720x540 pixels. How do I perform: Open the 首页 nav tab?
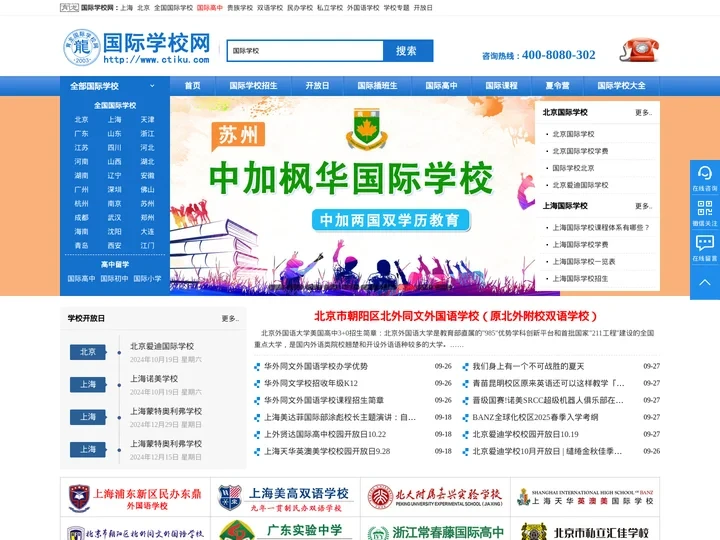click(x=192, y=86)
